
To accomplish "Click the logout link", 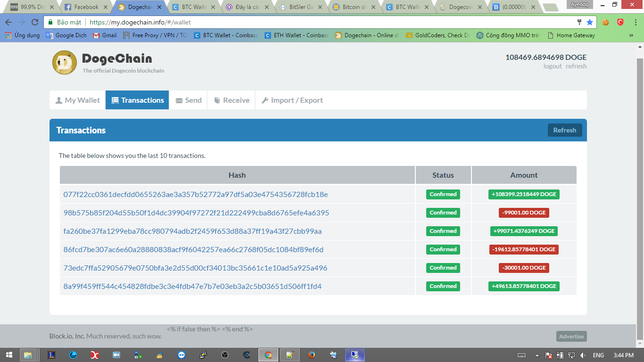I will 553,66.
